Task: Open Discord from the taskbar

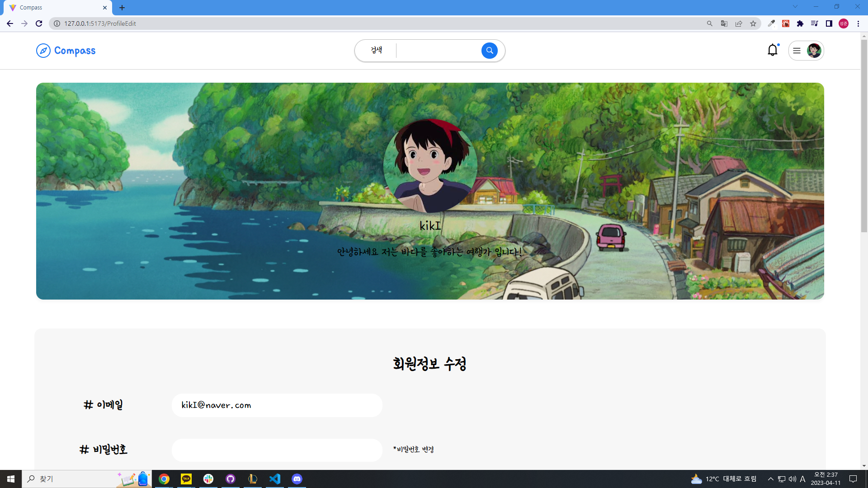Action: 297,479
